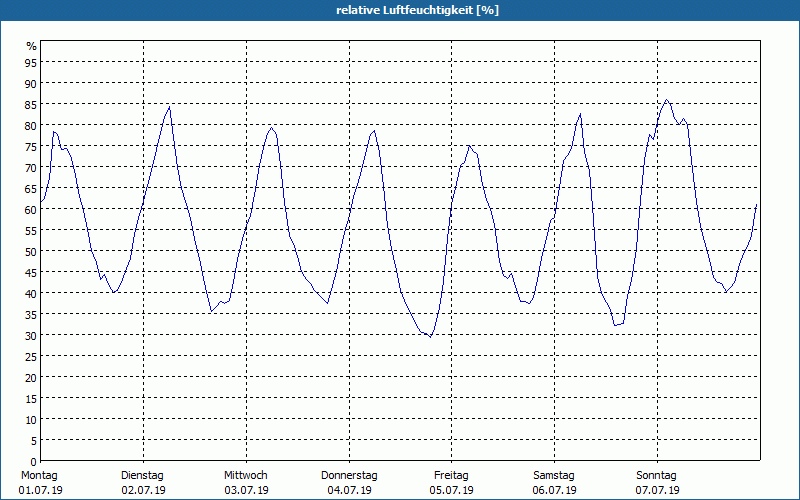Click the 'Sonntag' day label
This screenshot has height=500, width=800.
click(657, 475)
